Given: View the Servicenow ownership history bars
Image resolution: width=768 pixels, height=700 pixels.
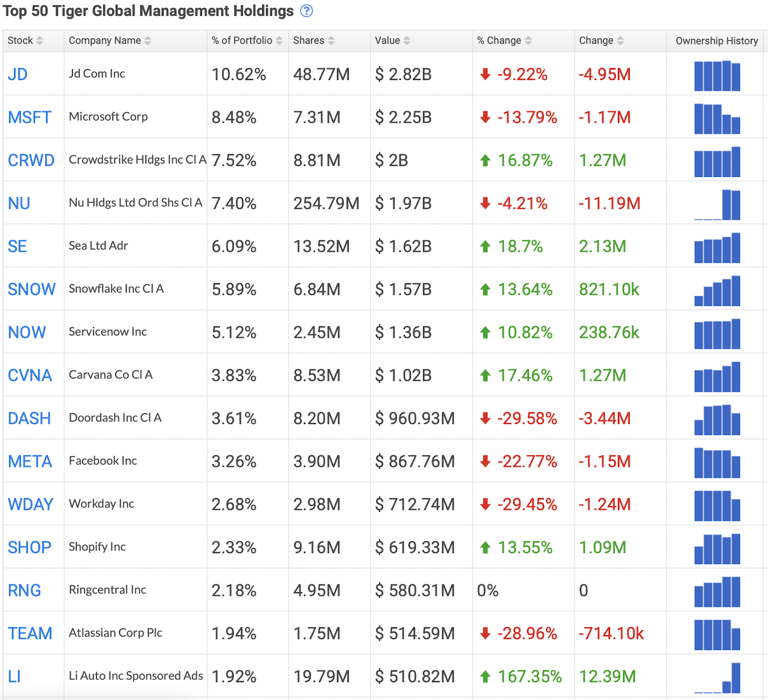Looking at the screenshot, I should click(717, 333).
